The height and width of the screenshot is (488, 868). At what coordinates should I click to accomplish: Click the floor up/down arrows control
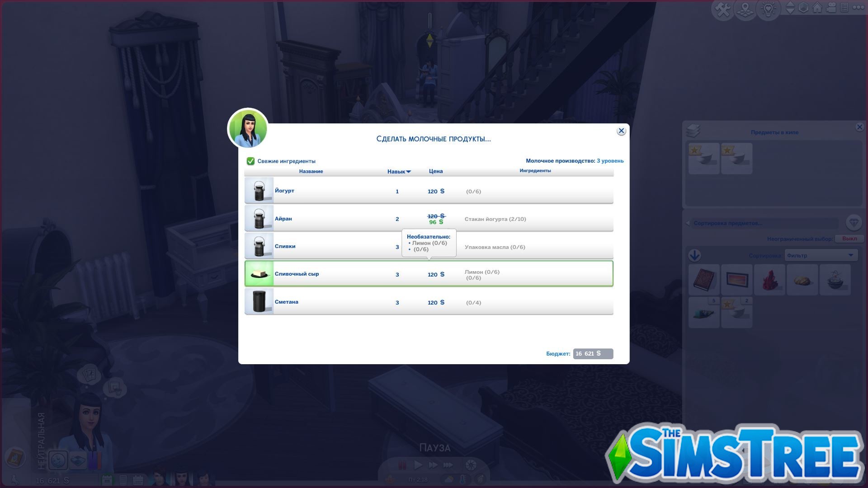pos(790,8)
